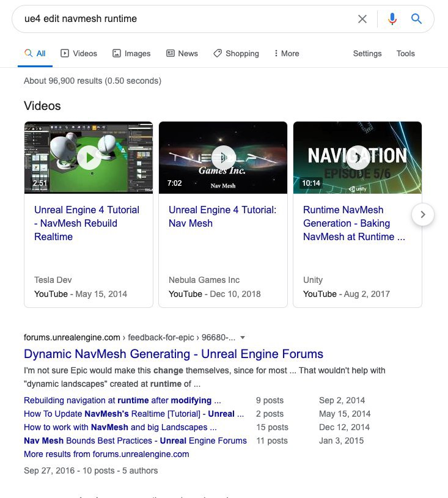Click the '15 posts' count text

click(x=273, y=427)
